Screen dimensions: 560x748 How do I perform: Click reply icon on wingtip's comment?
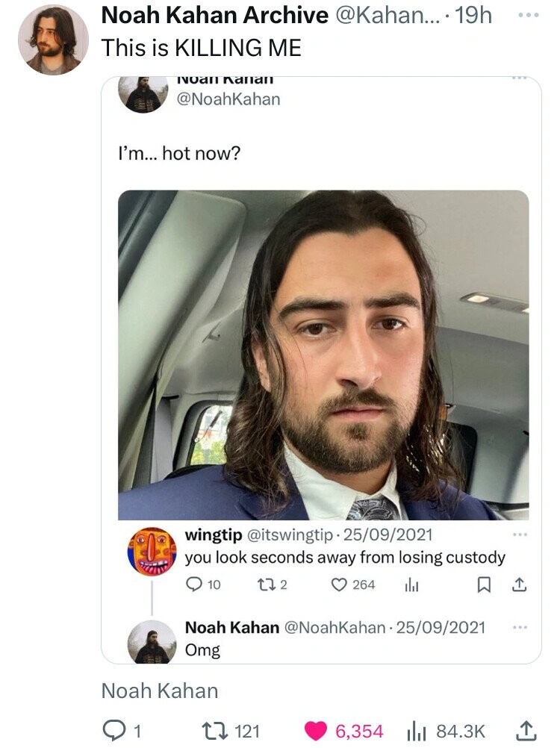pyautogui.click(x=193, y=584)
